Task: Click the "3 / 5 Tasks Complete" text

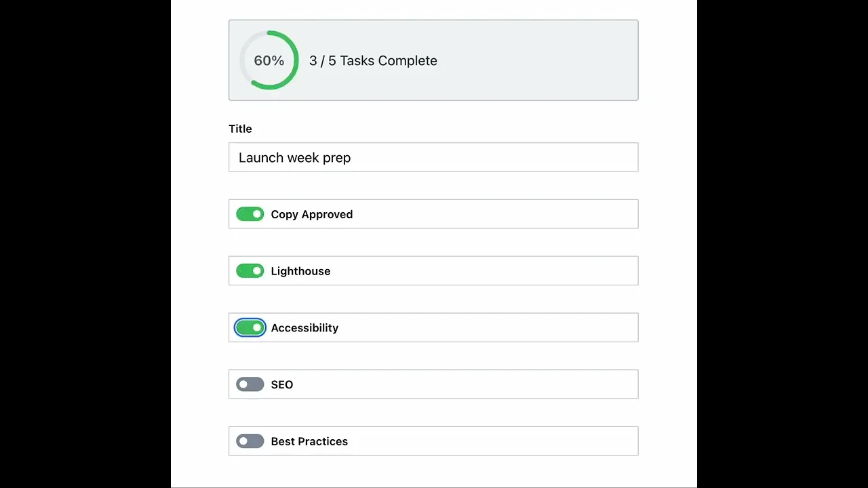Action: [x=373, y=61]
